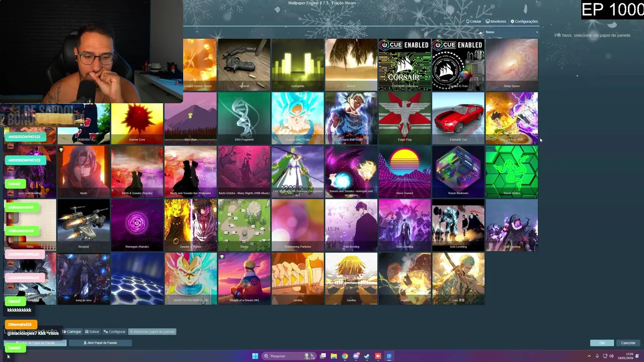Select the VEGETTA SSJ wallpaper
This screenshot has height=362, width=644.
point(191,279)
